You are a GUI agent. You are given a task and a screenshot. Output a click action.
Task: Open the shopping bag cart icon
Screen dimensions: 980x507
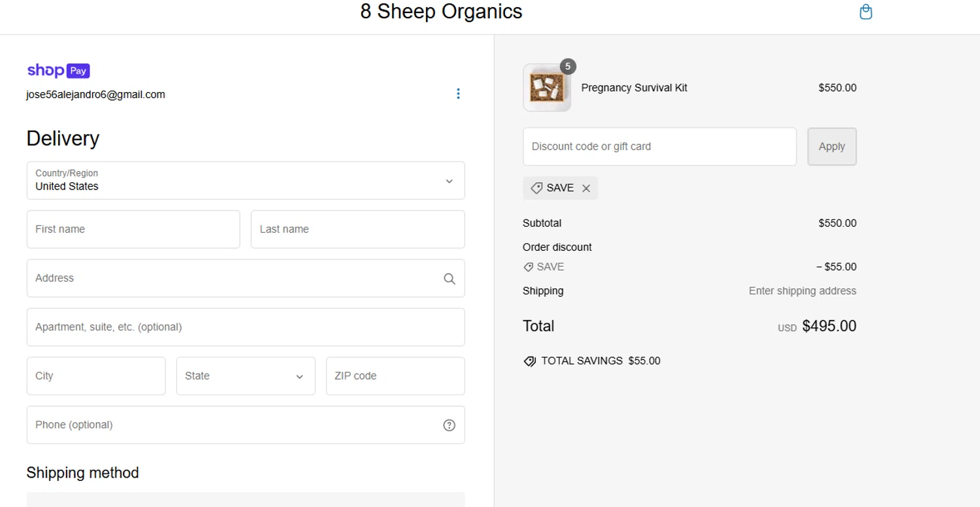(x=866, y=12)
